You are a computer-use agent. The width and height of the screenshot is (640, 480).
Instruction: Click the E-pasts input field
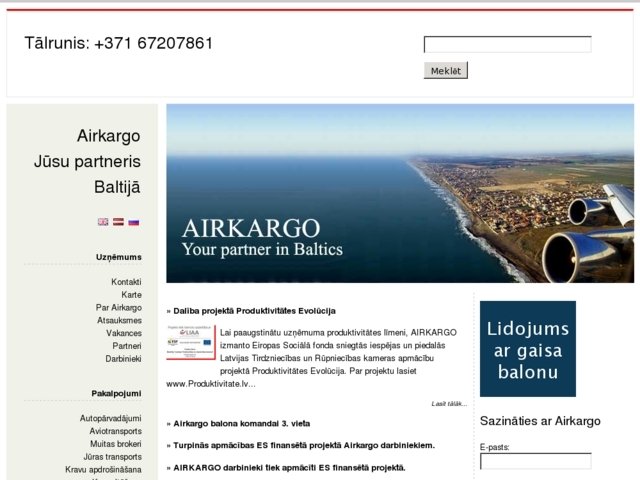pyautogui.click(x=536, y=461)
